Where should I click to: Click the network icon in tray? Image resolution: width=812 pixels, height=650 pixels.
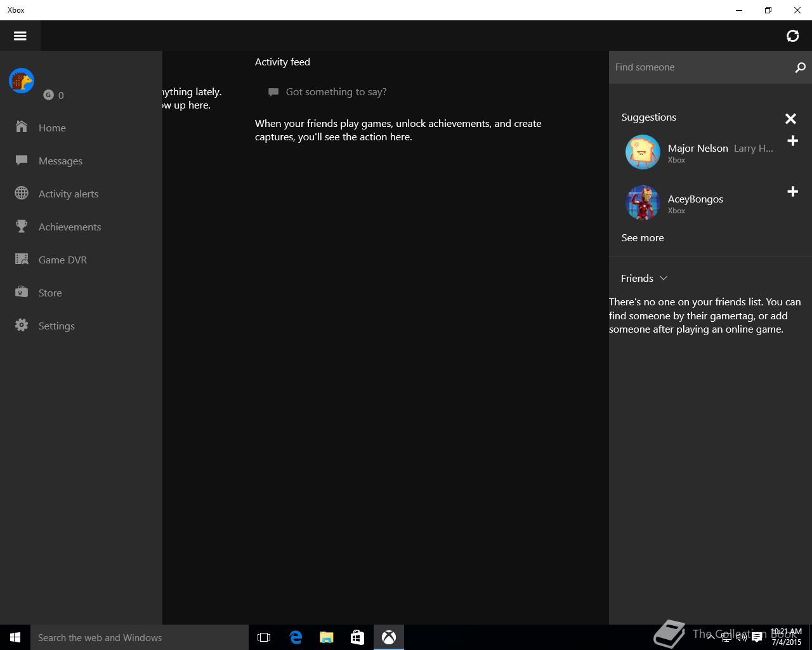726,637
